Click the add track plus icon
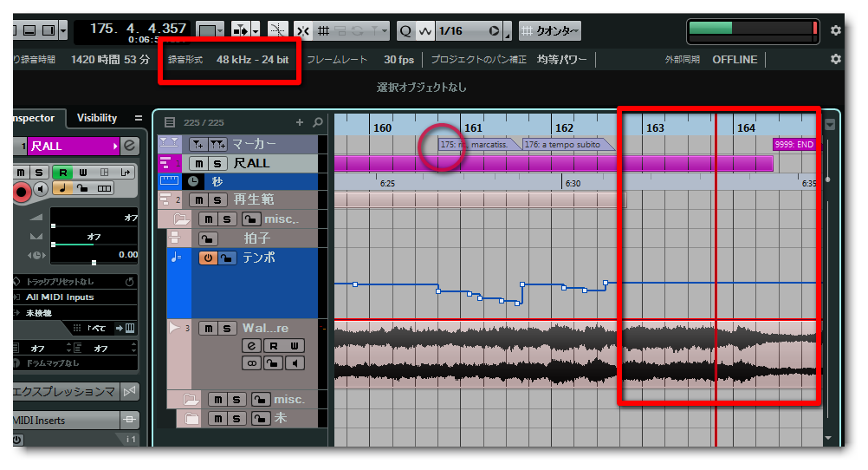This screenshot has height=470, width=868. click(x=300, y=122)
